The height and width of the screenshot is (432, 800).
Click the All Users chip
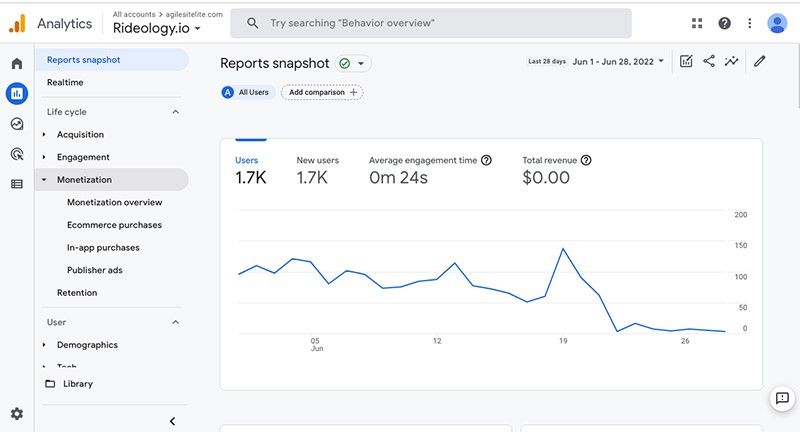248,92
